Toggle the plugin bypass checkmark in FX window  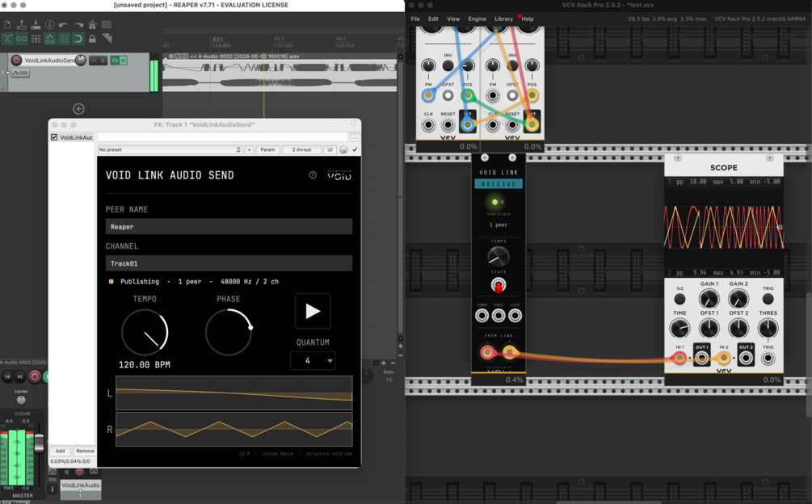[355, 149]
